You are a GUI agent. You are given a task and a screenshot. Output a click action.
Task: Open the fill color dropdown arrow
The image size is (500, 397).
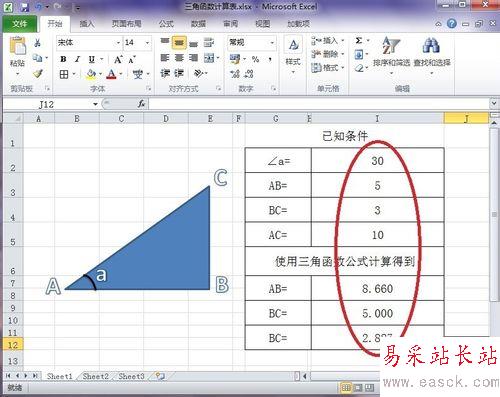point(100,74)
